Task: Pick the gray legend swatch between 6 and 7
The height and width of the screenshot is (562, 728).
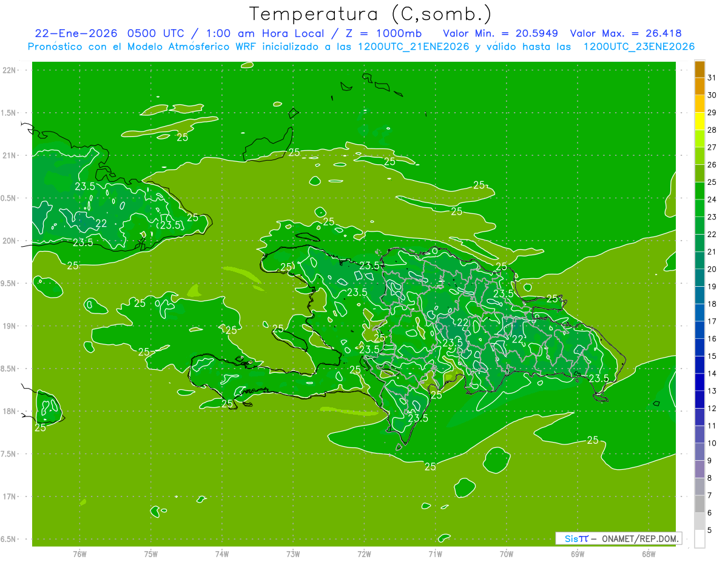Action: point(699,504)
